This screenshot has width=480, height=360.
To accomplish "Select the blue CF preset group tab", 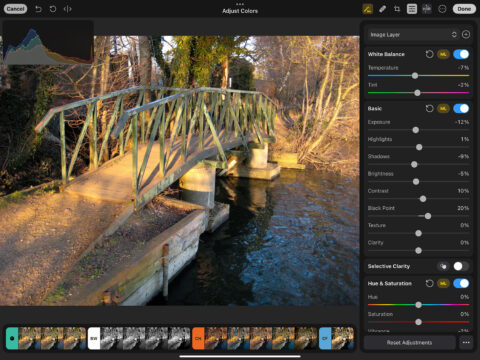I will tap(325, 338).
